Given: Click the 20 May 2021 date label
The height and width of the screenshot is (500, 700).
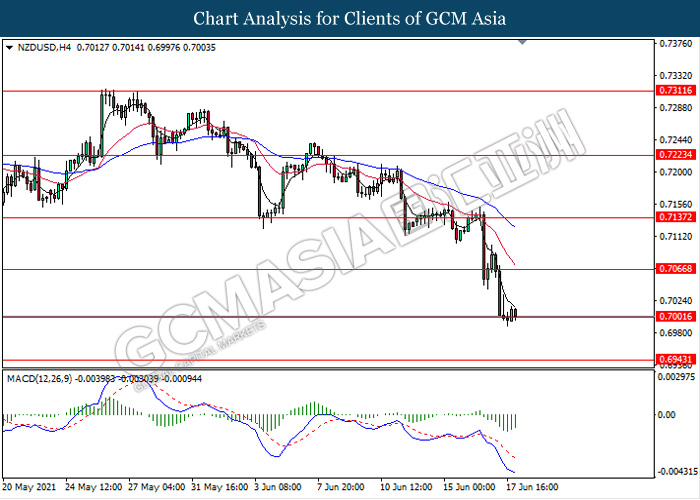Looking at the screenshot, I should click(29, 487).
